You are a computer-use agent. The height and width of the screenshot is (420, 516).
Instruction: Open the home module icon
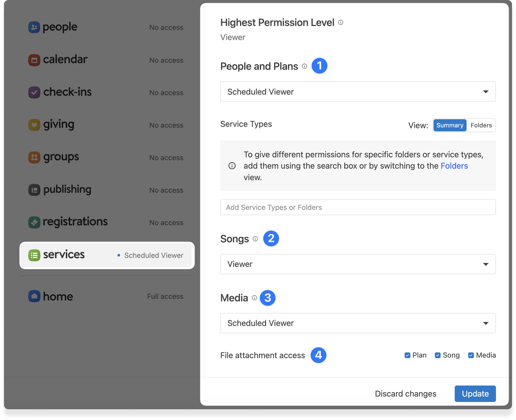34,296
